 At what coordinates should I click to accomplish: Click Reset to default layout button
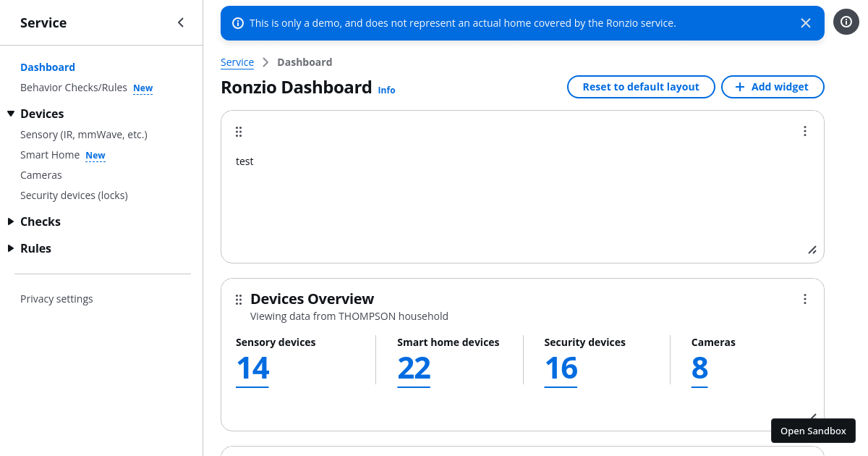(x=641, y=87)
